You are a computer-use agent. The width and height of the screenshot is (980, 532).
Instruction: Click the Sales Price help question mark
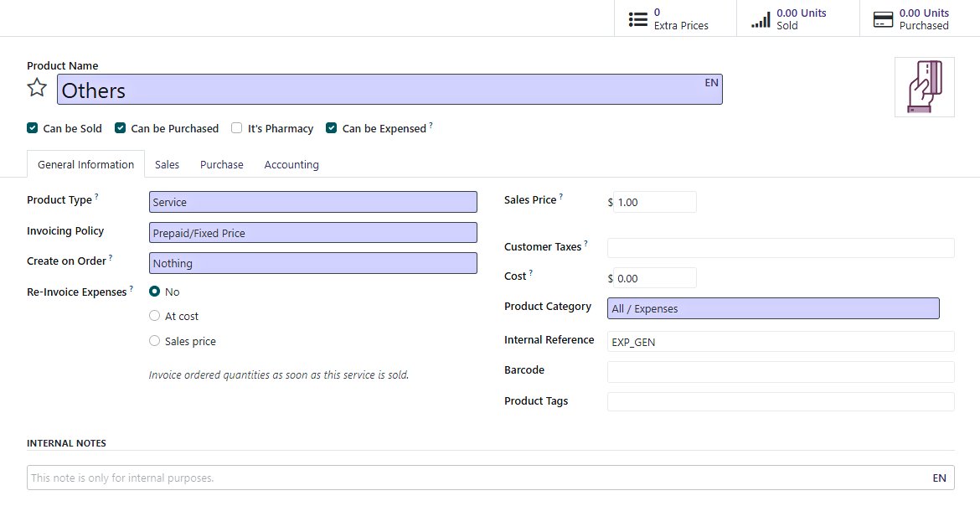[x=561, y=197]
